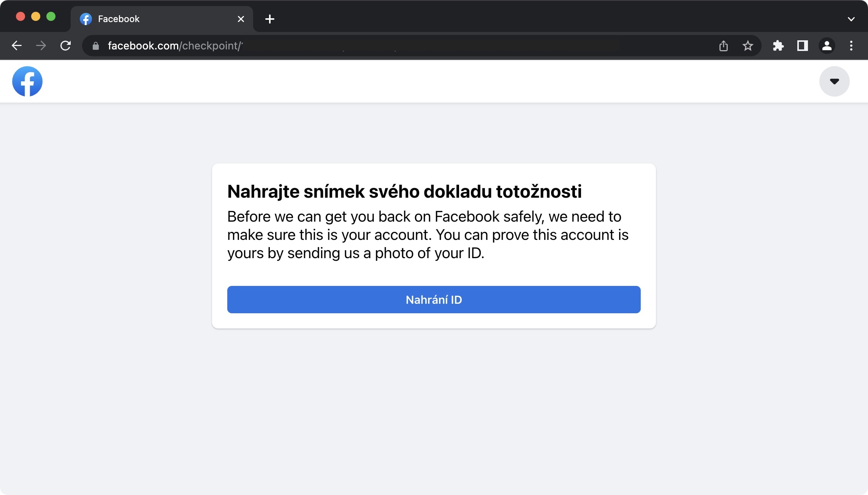
Task: Click the Facebook logo in page header
Action: [x=27, y=81]
